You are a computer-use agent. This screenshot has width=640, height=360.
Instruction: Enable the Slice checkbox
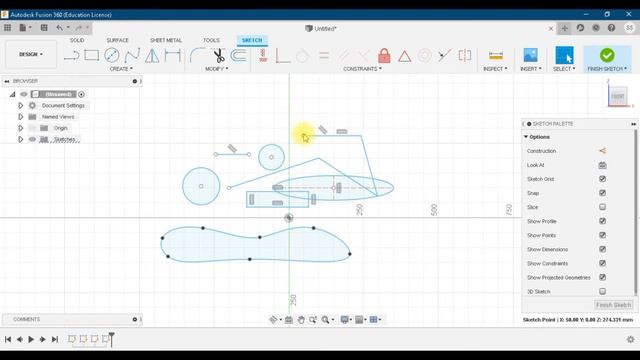[602, 207]
